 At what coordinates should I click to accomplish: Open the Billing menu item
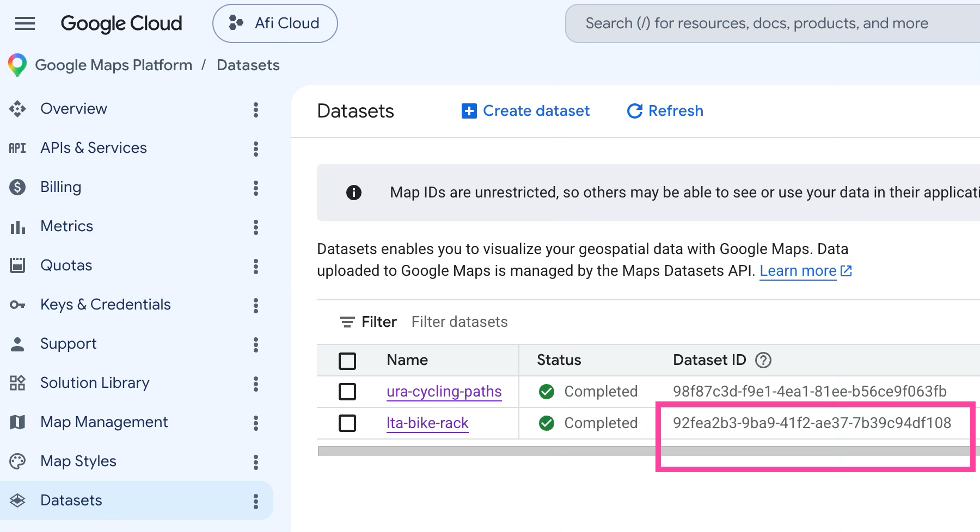[x=60, y=187]
